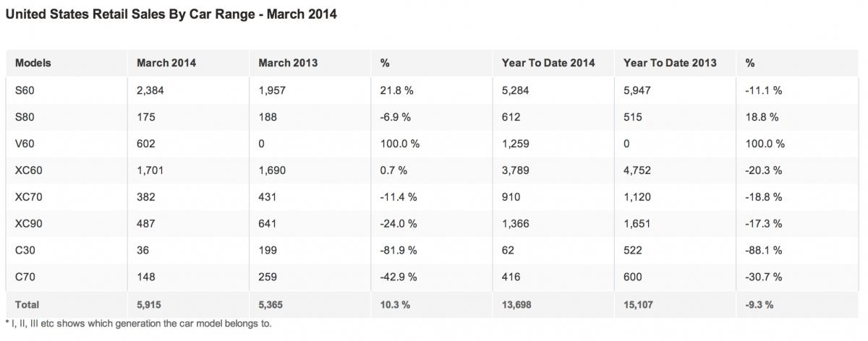This screenshot has height=341, width=868.
Task: Select the "Year To Date 2014" header
Action: pyautogui.click(x=548, y=63)
